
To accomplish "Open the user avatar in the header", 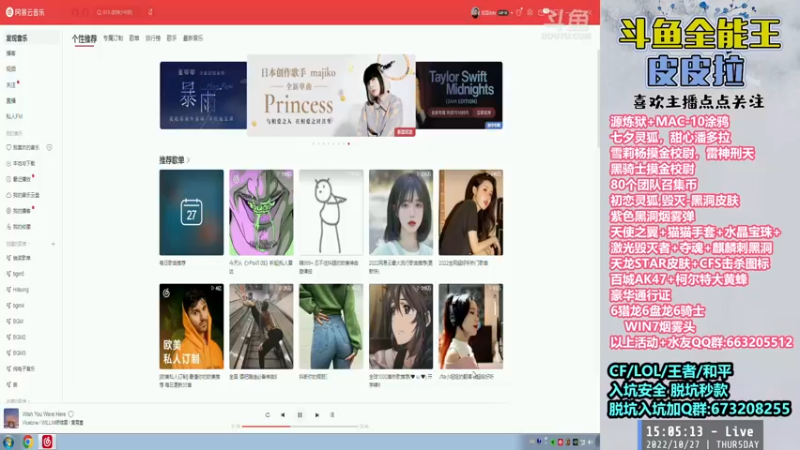I will tap(475, 12).
